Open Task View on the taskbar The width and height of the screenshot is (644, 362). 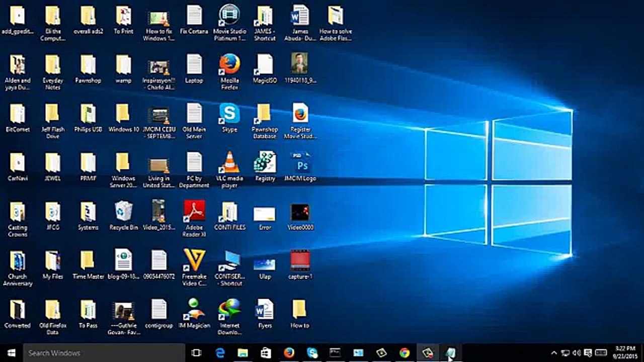tap(197, 353)
